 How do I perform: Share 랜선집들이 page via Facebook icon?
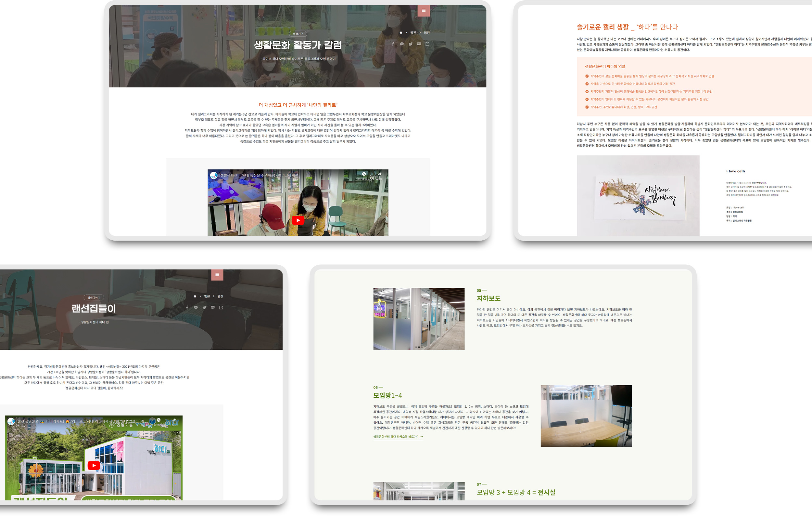coord(187,308)
